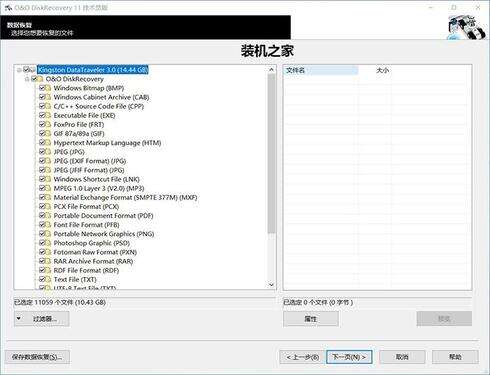Click the folder icon beside Executable File (EXE)
Image resolution: width=490 pixels, height=375 pixels.
click(x=48, y=115)
